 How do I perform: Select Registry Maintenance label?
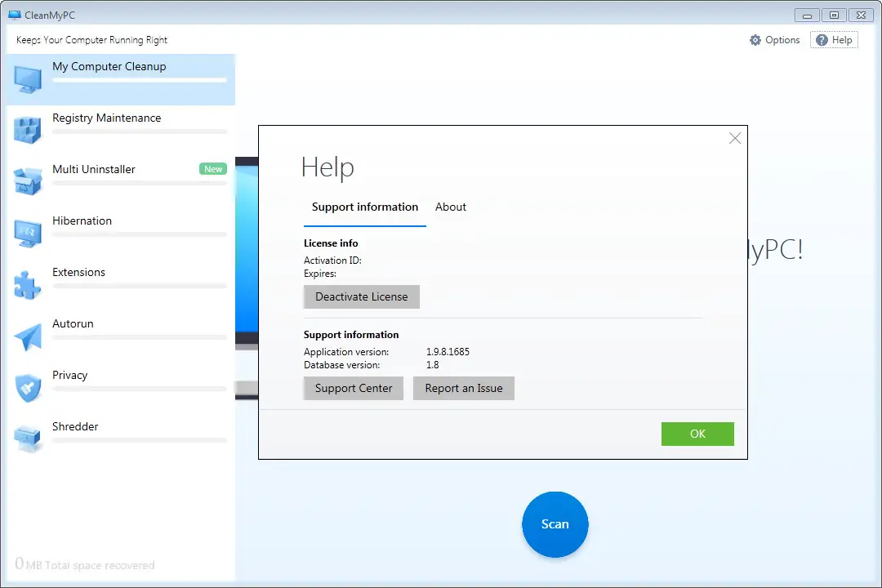107,118
